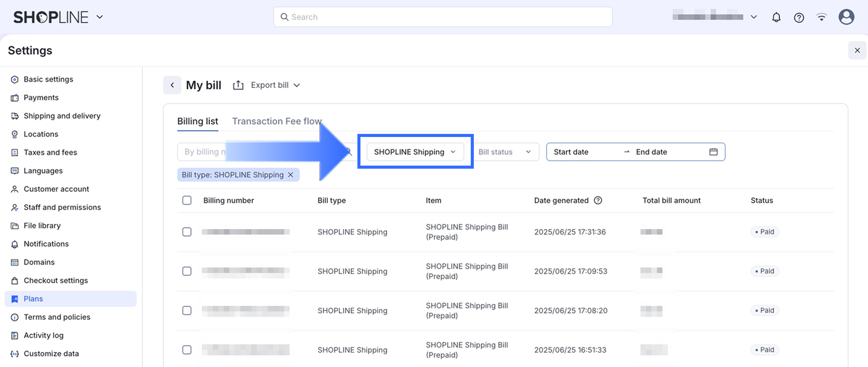868x367 pixels.
Task: Open the SHOPLINE Shipping bill type dropdown
Action: click(415, 152)
